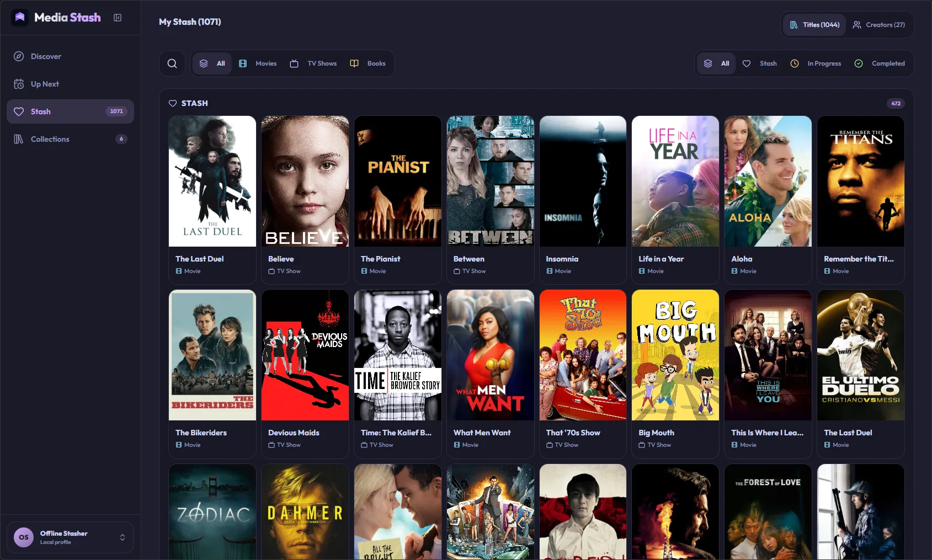Open the Time: The Kalief Browder Story poster
This screenshot has width=932, height=560.
pyautogui.click(x=398, y=355)
